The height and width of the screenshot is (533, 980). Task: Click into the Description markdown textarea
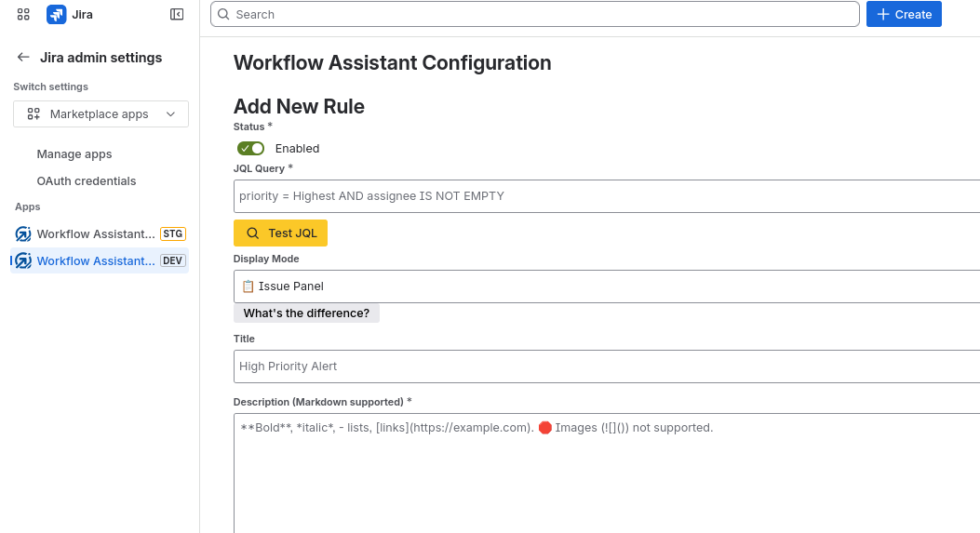point(606,473)
